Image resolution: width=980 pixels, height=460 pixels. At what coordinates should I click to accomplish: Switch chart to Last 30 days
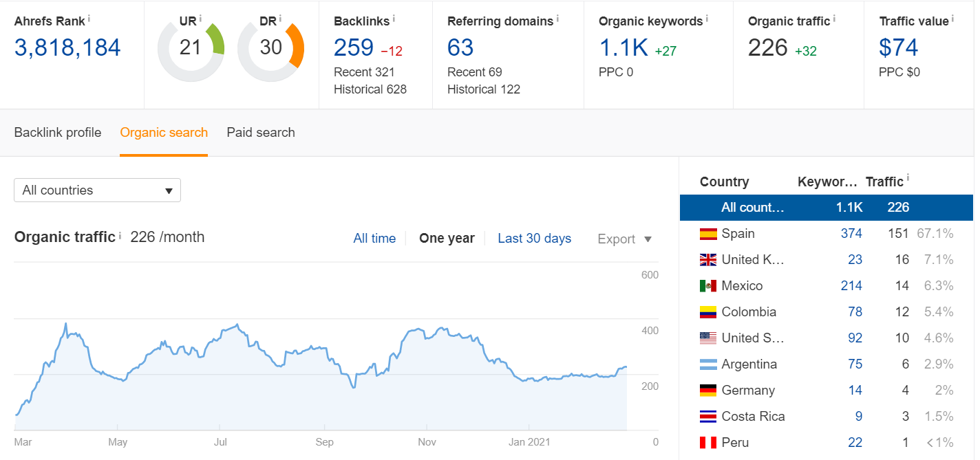[534, 239]
